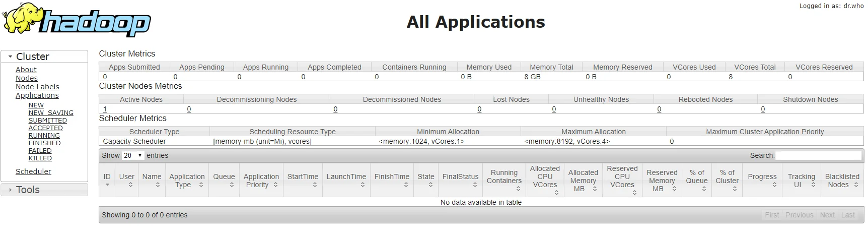Click the Active Nodes count link

click(x=105, y=109)
